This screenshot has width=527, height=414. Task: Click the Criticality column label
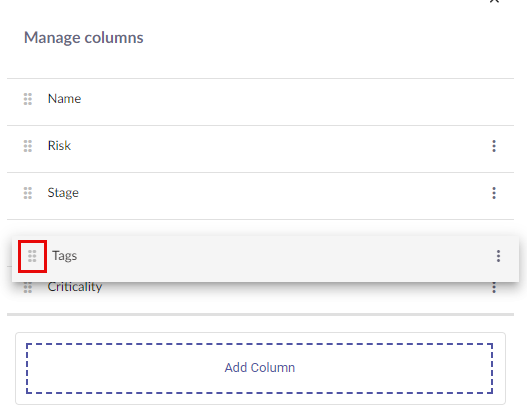[x=75, y=287]
